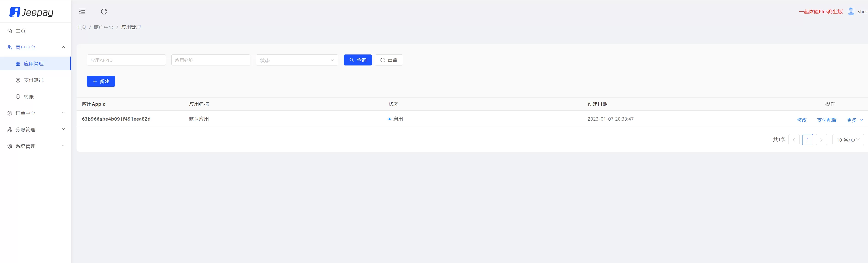868x263 pixels.
Task: Collapse the sidebar using the hamburger icon
Action: click(x=82, y=11)
